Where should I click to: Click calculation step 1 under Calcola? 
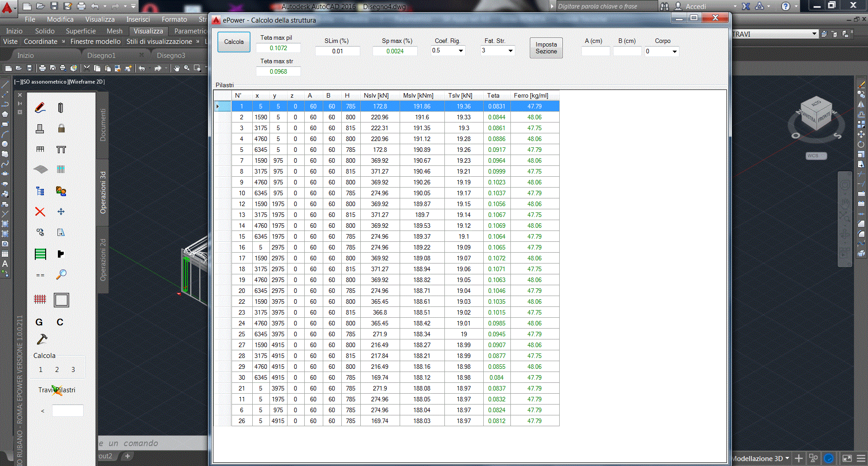[41, 370]
